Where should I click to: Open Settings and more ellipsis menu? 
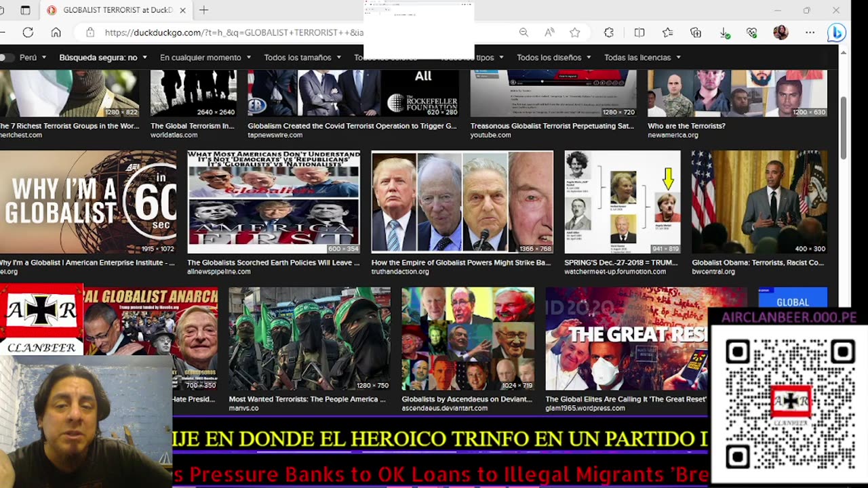810,33
